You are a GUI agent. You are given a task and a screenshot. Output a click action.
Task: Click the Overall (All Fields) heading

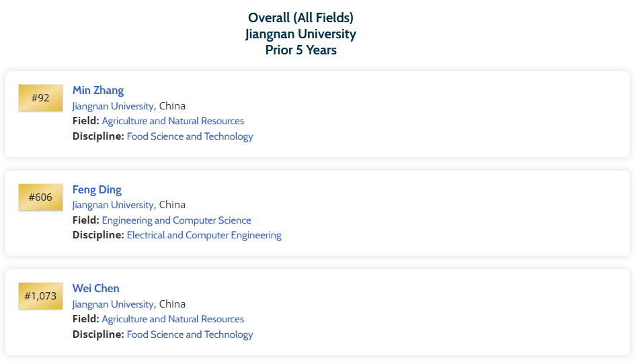300,17
